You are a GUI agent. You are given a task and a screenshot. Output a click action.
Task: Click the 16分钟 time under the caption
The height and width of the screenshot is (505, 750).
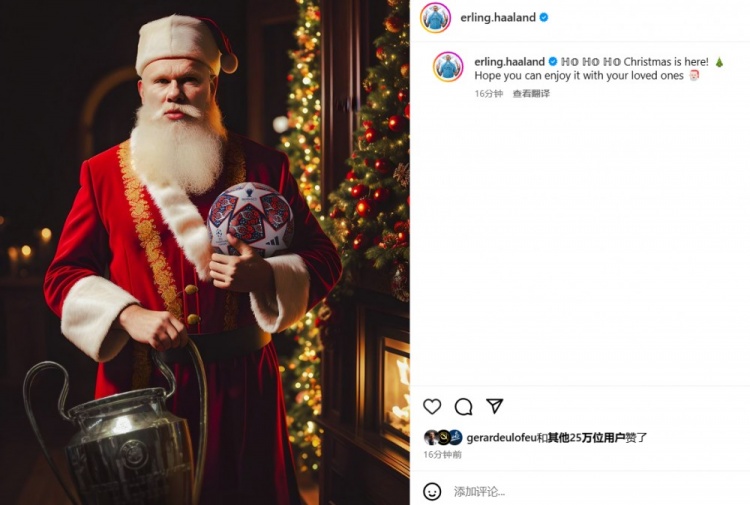488,94
